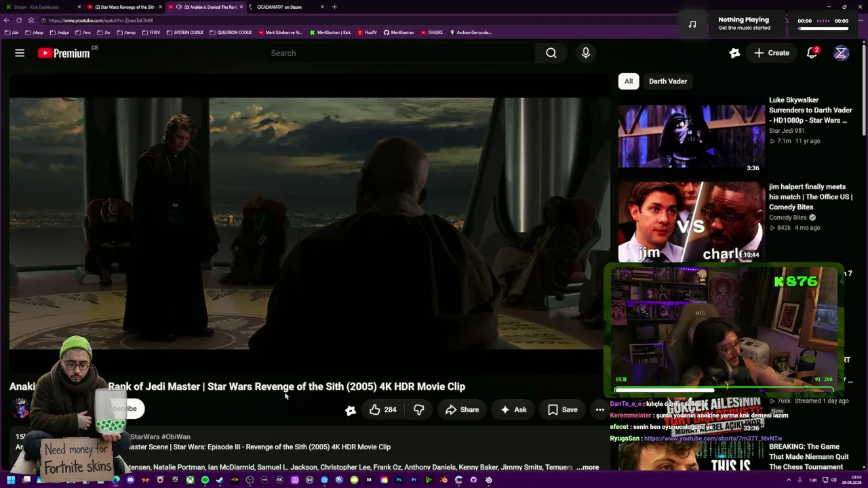Click the extension icon left of the like button
The image size is (868, 488).
[x=351, y=410]
